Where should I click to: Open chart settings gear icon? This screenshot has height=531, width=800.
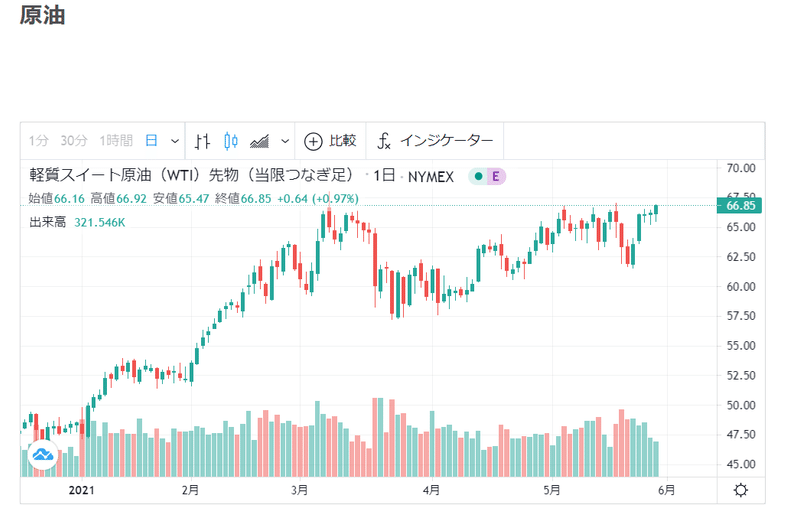741,490
